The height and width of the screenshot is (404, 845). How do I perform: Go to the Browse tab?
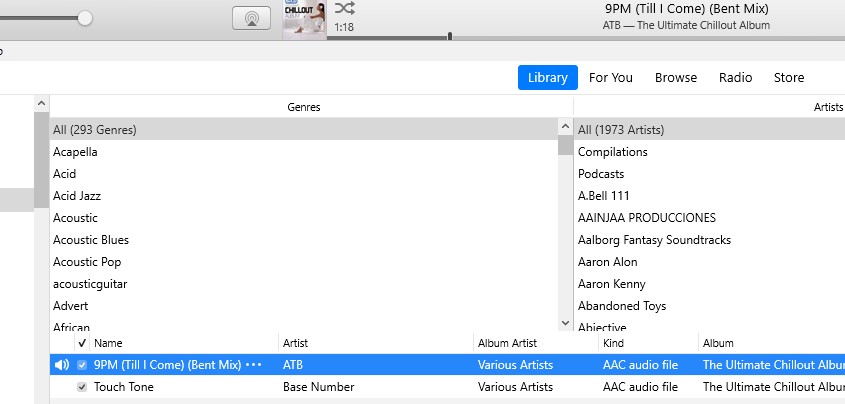pos(676,78)
